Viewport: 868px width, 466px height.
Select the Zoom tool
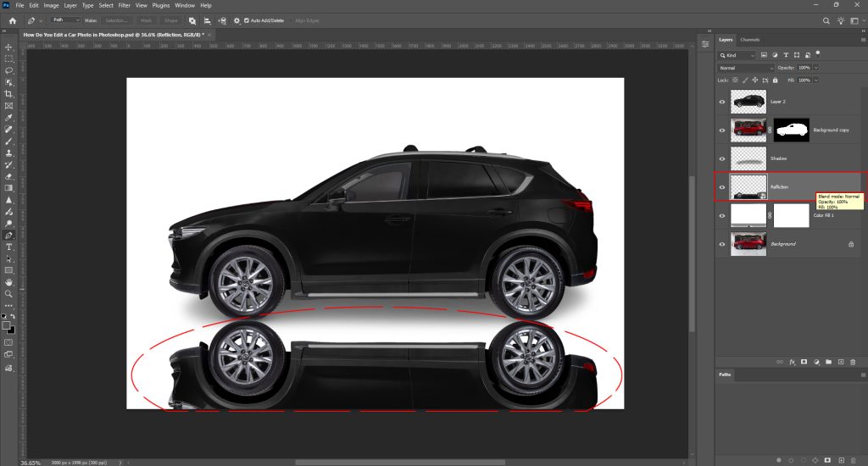click(8, 294)
